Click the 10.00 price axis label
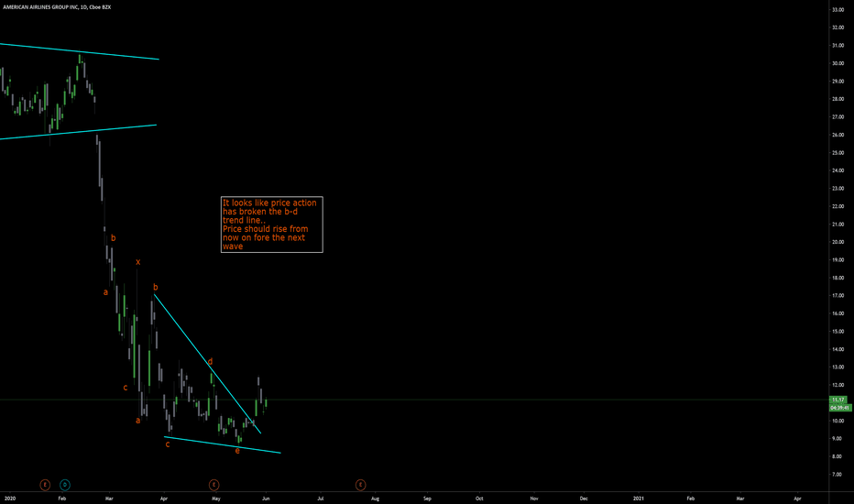 838,421
